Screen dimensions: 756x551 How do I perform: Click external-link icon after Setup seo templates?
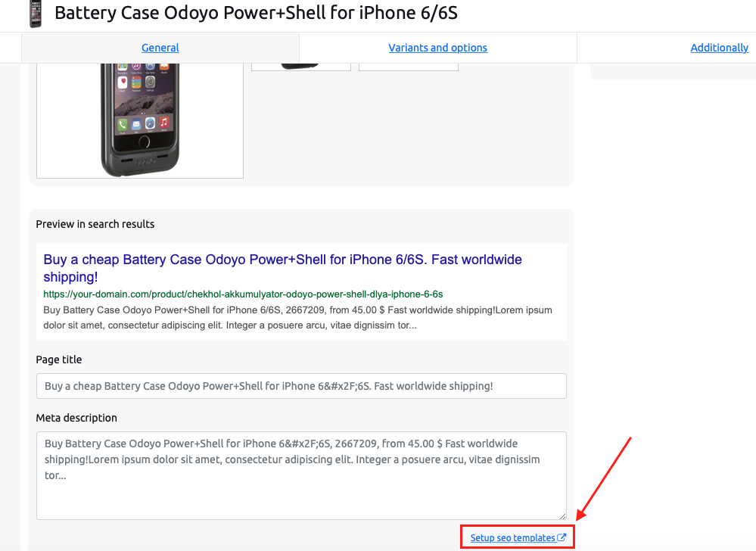[562, 537]
